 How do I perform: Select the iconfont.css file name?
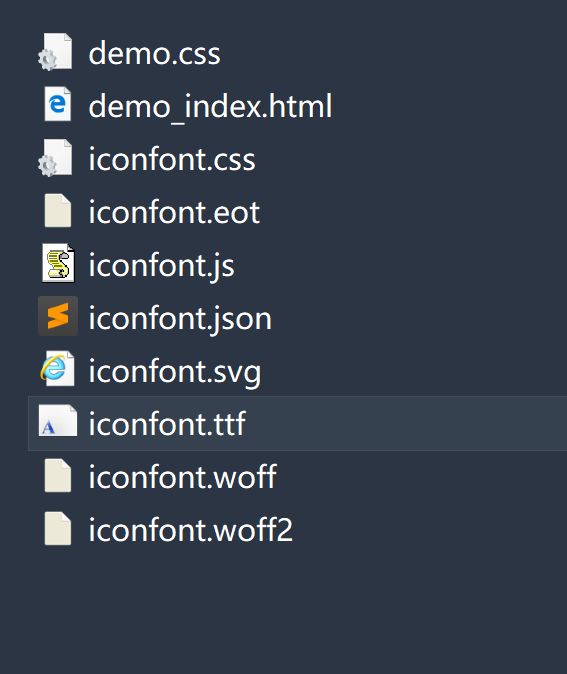(172, 159)
